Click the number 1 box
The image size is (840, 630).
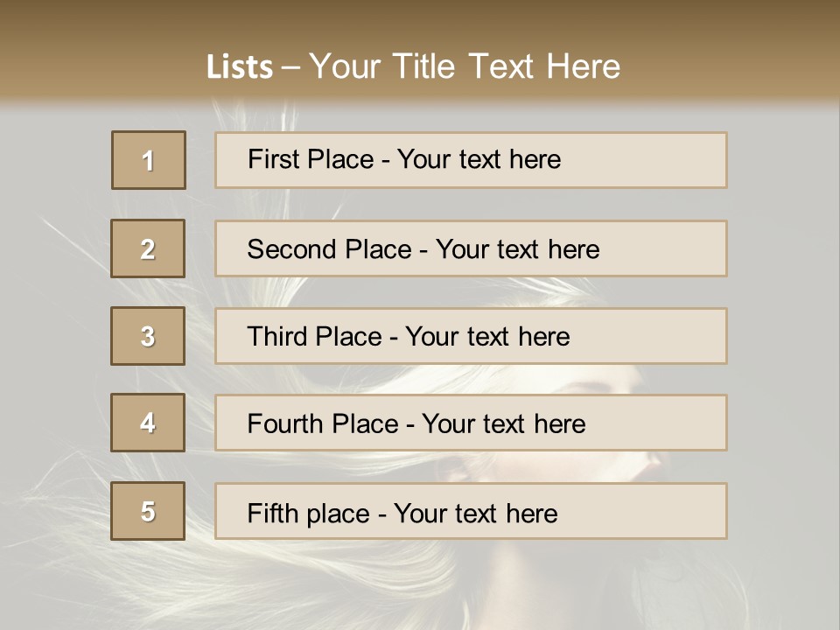click(149, 160)
